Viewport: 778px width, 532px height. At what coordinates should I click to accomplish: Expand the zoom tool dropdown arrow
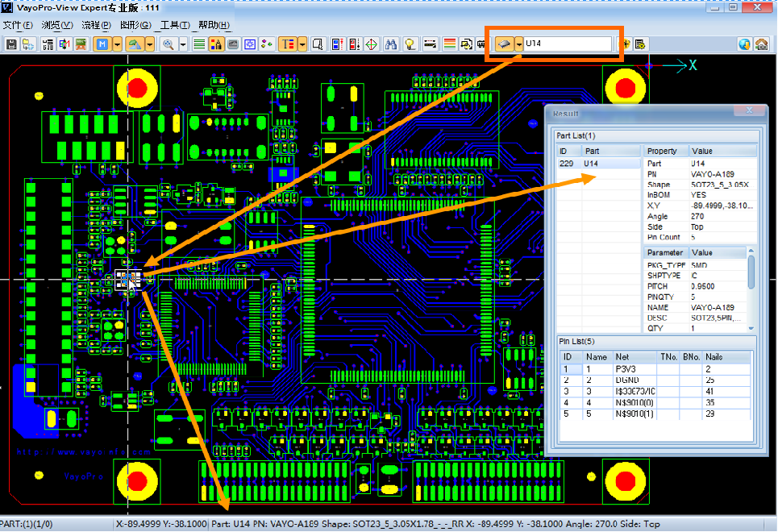[183, 44]
